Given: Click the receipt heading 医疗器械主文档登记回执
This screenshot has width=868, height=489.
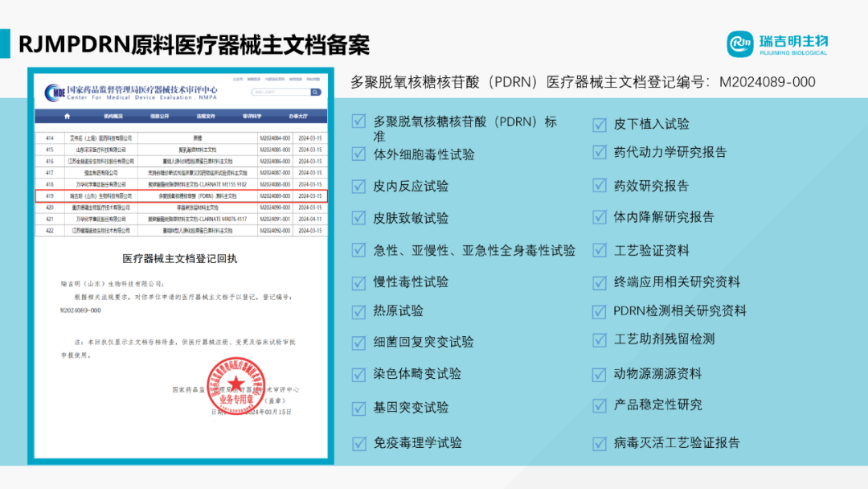Looking at the screenshot, I should coord(179,259).
